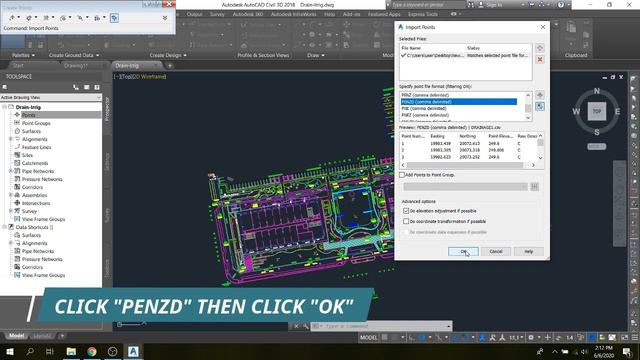This screenshot has width=640, height=360.
Task: Click the Miscellaneous point creation icon, first on toolbar
Action: [13, 18]
